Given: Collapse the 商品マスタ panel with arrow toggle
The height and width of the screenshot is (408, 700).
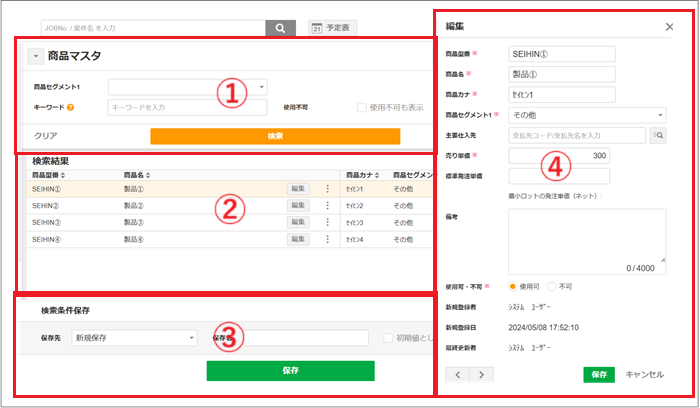Looking at the screenshot, I should [x=33, y=57].
